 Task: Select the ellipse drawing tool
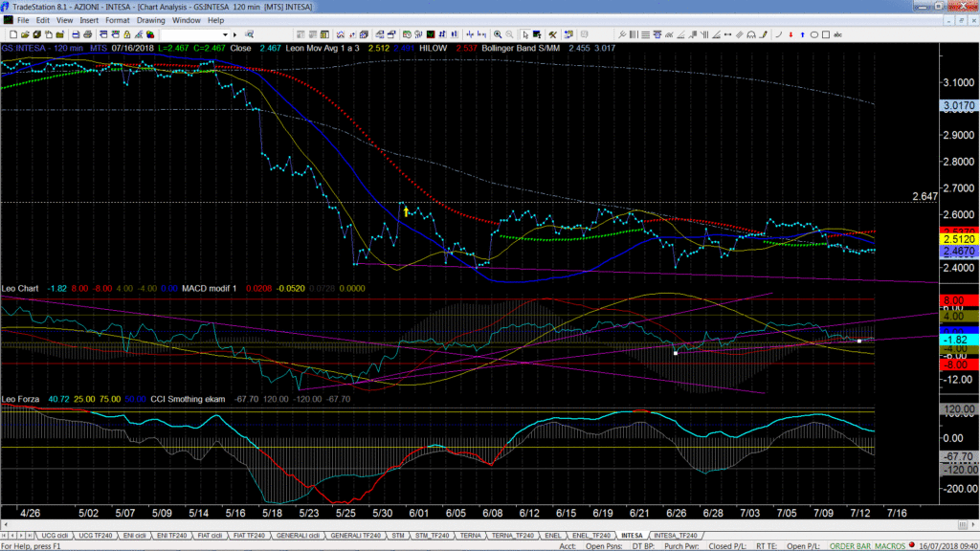click(813, 34)
